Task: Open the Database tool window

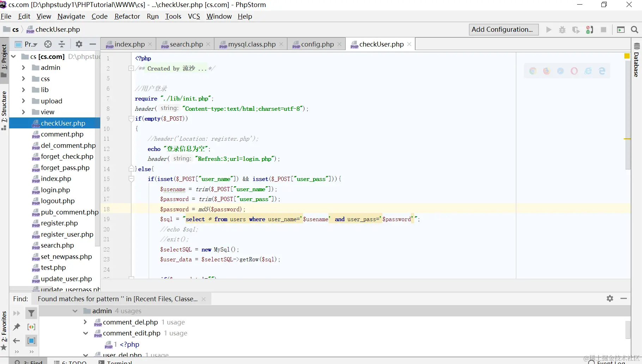Action: [x=637, y=60]
